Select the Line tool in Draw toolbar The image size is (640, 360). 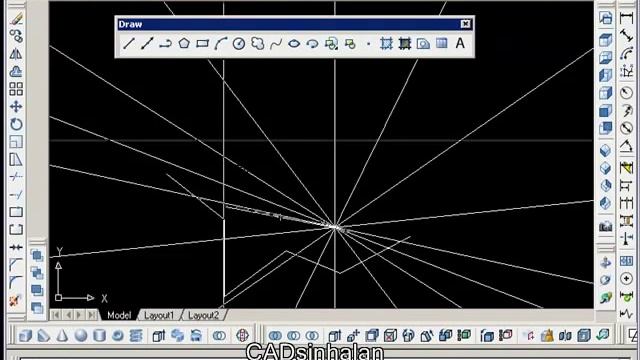[x=129, y=43]
